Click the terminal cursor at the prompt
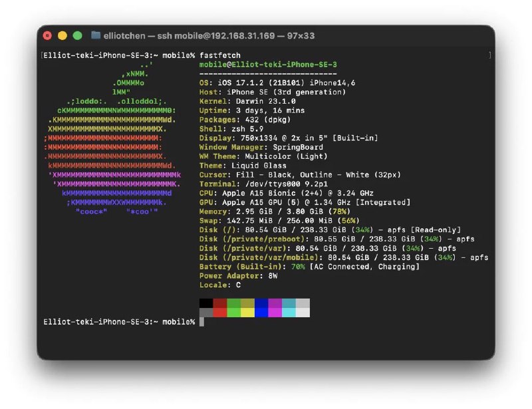 click(202, 322)
